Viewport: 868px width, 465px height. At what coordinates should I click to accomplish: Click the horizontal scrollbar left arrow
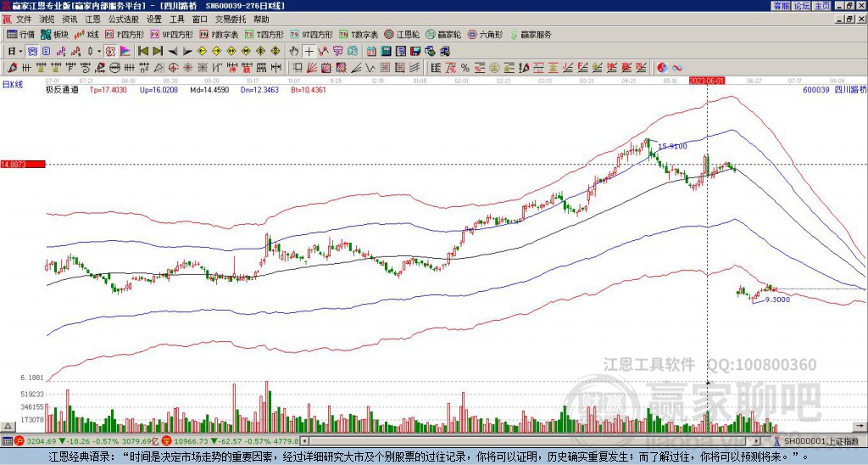304,441
